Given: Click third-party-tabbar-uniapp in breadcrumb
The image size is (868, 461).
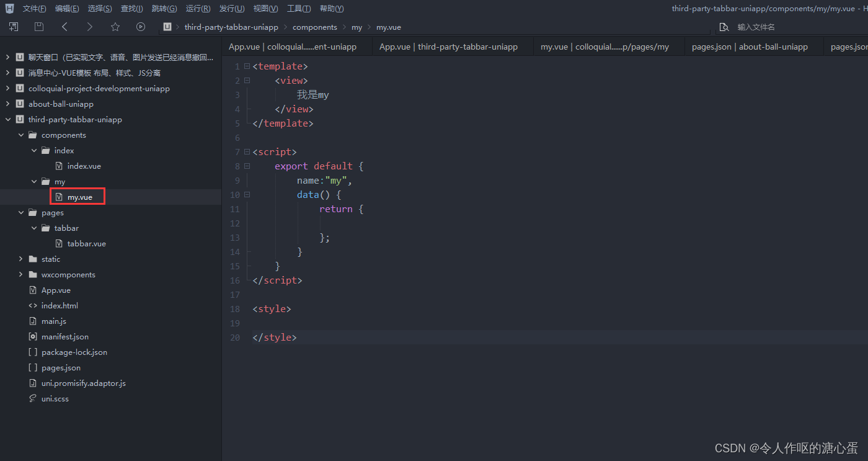Looking at the screenshot, I should pyautogui.click(x=231, y=27).
